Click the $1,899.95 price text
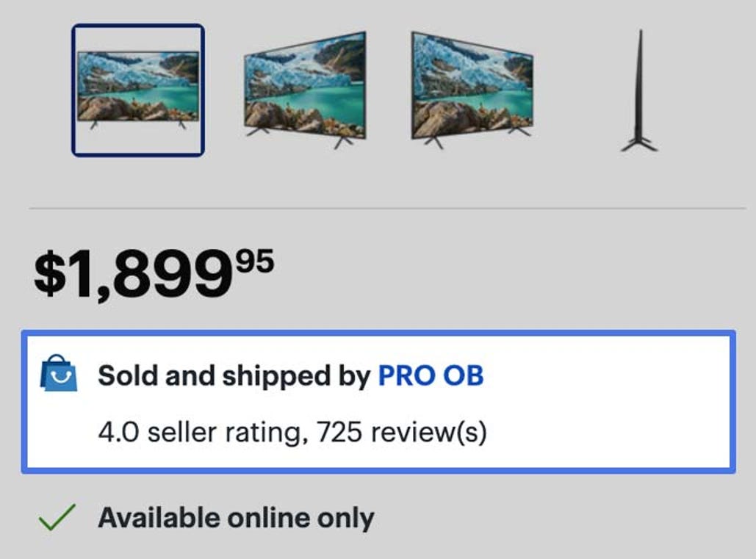 [154, 274]
